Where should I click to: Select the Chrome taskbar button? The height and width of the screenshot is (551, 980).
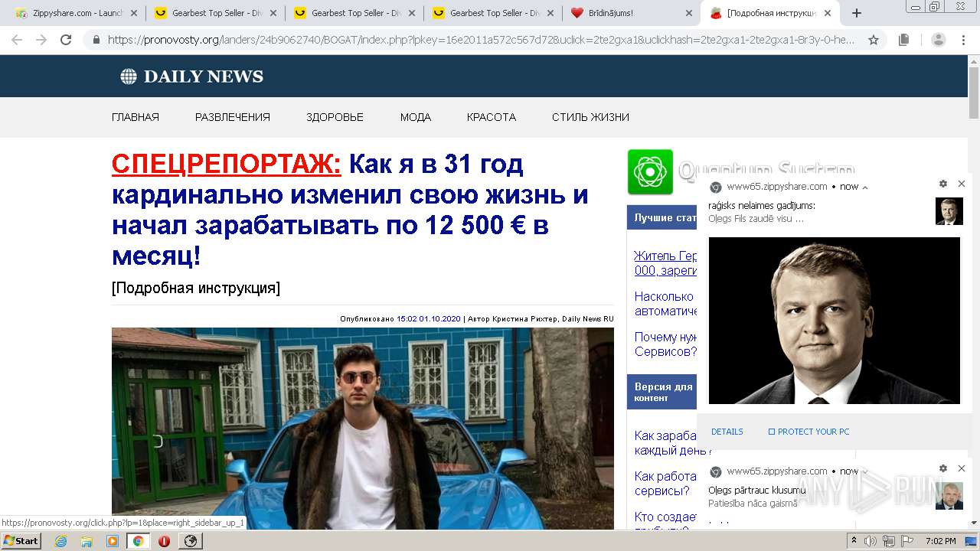138,541
